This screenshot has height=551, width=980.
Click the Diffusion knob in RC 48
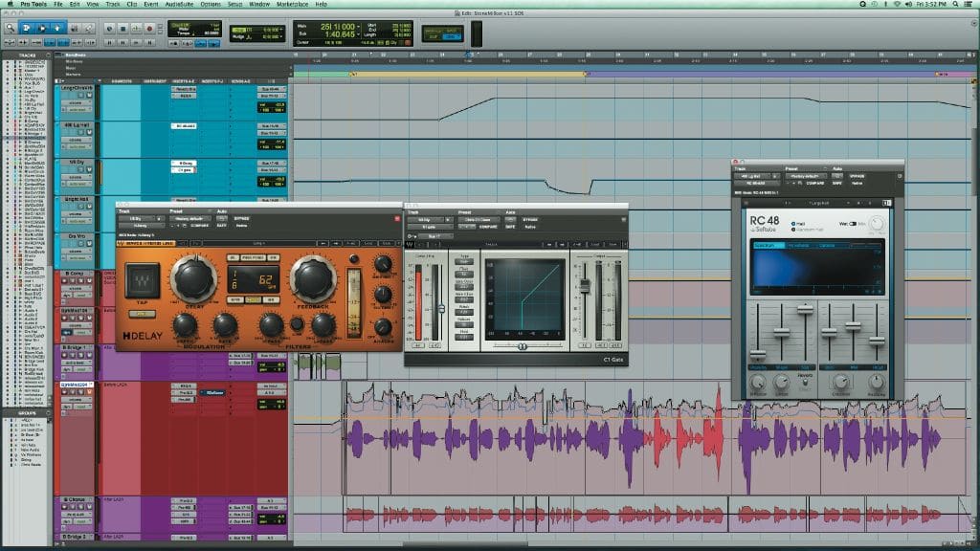tap(758, 381)
